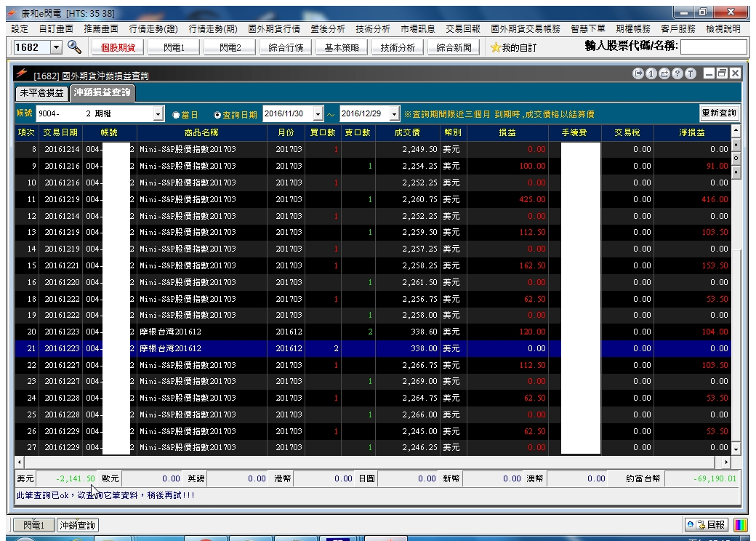The width and height of the screenshot is (756, 541).
Task: Click the lightning icon in panel title bar
Action: pos(21,73)
